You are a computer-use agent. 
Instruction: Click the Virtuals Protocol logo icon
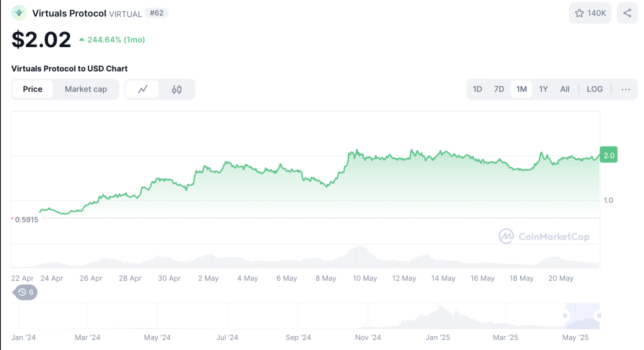pos(19,13)
